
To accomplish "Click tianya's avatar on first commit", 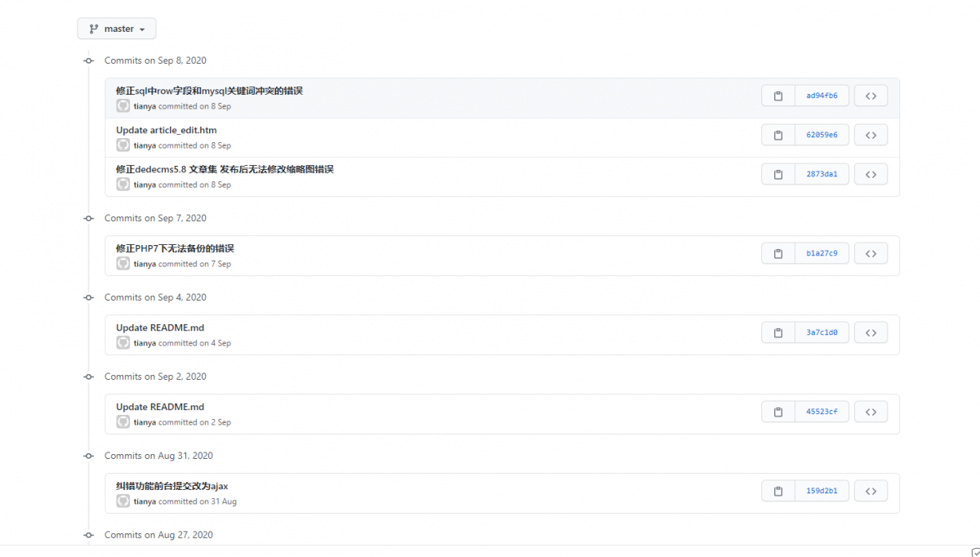I will point(123,106).
